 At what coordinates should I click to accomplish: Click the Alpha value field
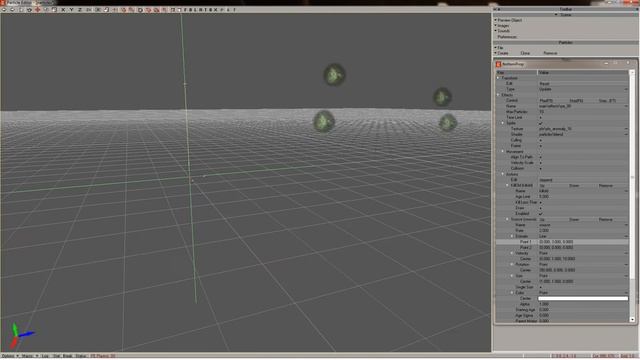point(583,304)
